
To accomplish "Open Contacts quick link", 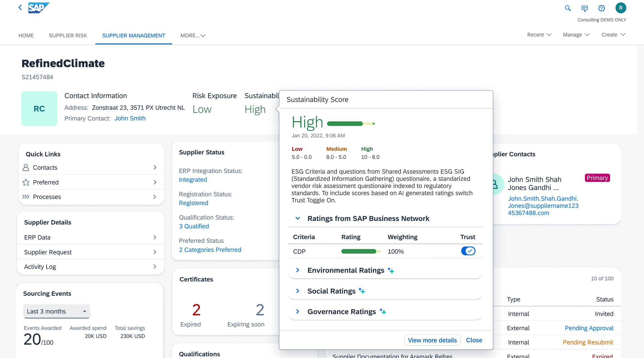I will (91, 167).
